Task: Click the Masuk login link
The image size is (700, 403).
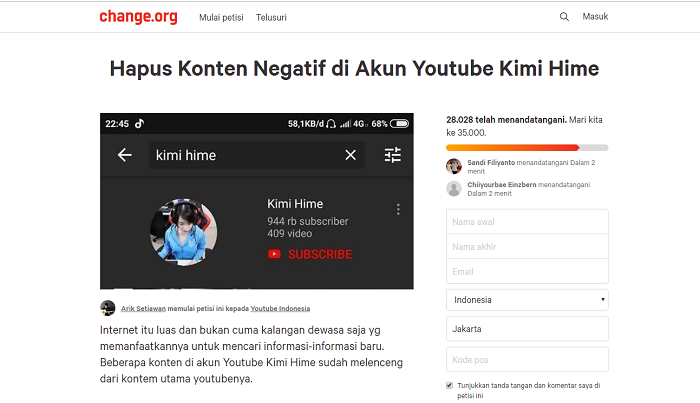Action: tap(595, 17)
